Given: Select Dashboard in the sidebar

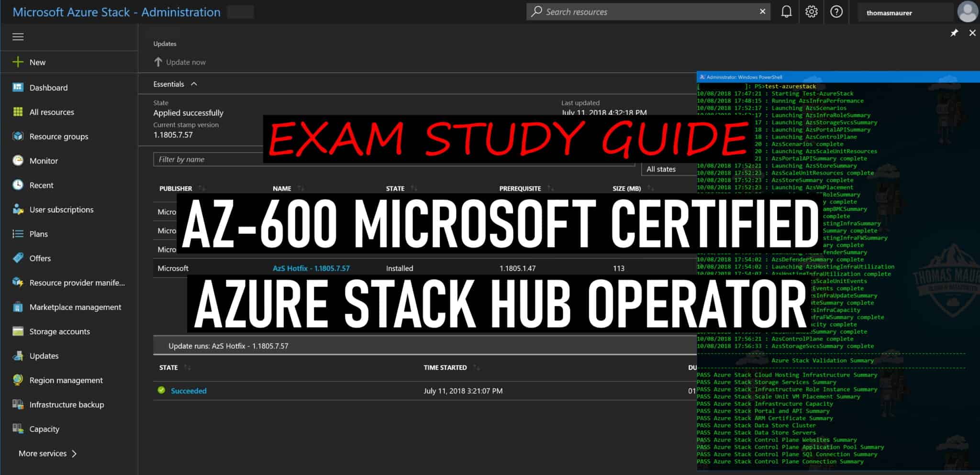Looking at the screenshot, I should click(48, 88).
